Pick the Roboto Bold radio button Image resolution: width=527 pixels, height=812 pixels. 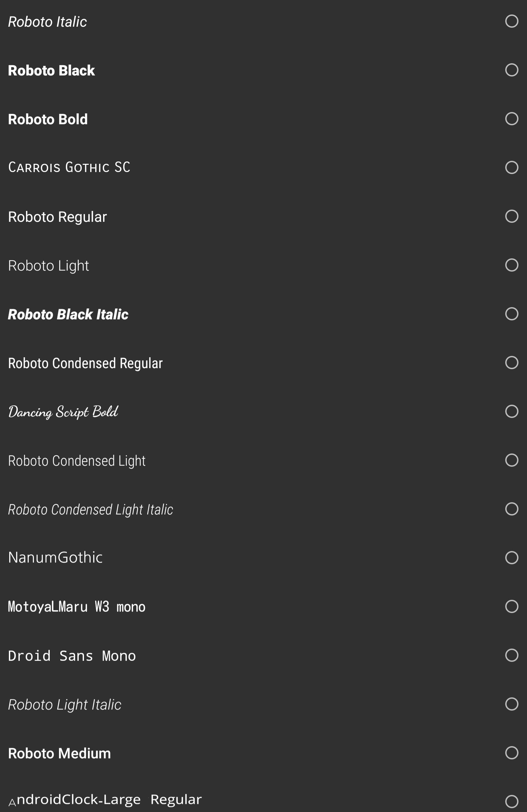click(511, 119)
